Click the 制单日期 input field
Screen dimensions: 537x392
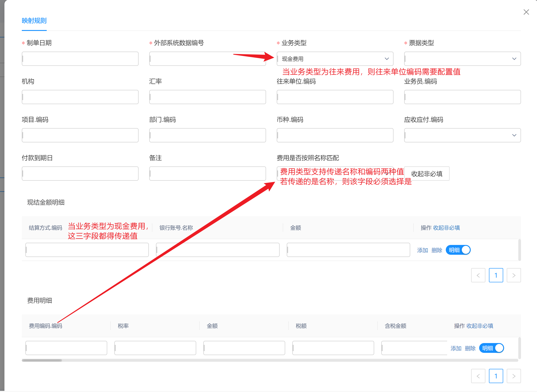tap(80, 59)
